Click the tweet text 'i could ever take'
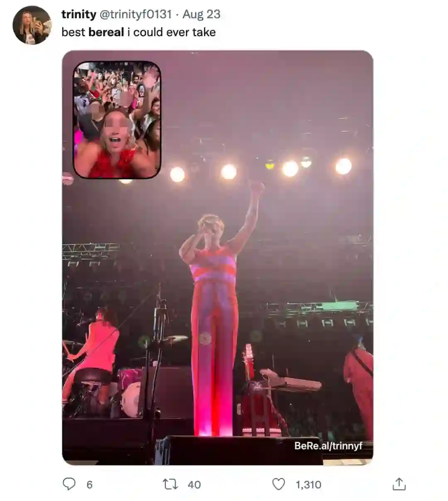The image size is (448, 501). click(x=171, y=32)
